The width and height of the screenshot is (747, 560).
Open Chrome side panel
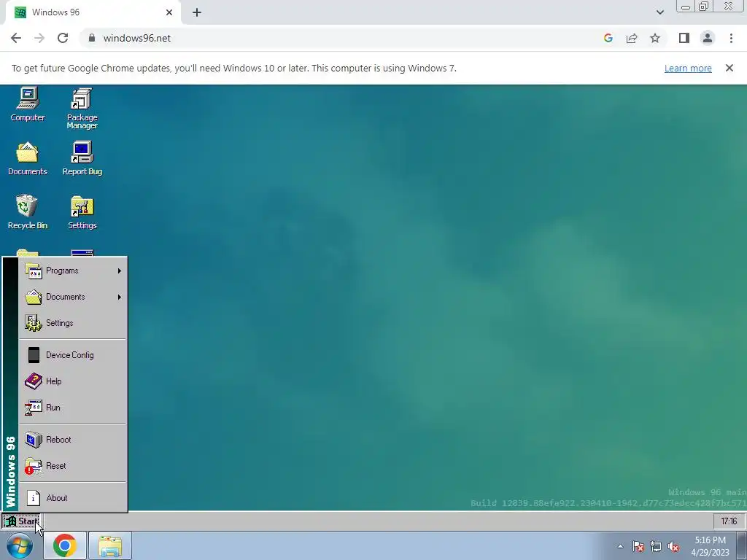click(x=684, y=38)
